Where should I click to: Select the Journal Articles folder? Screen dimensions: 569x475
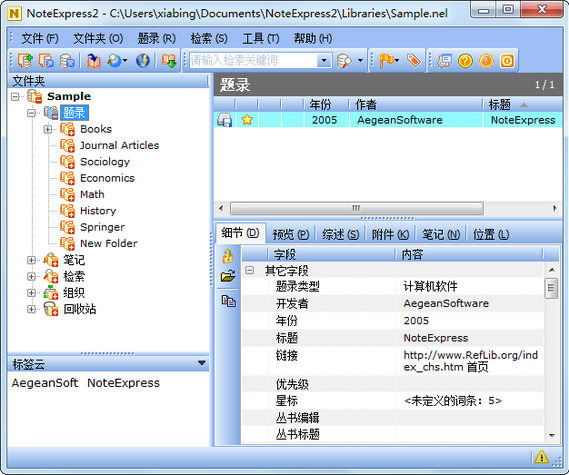coord(119,145)
